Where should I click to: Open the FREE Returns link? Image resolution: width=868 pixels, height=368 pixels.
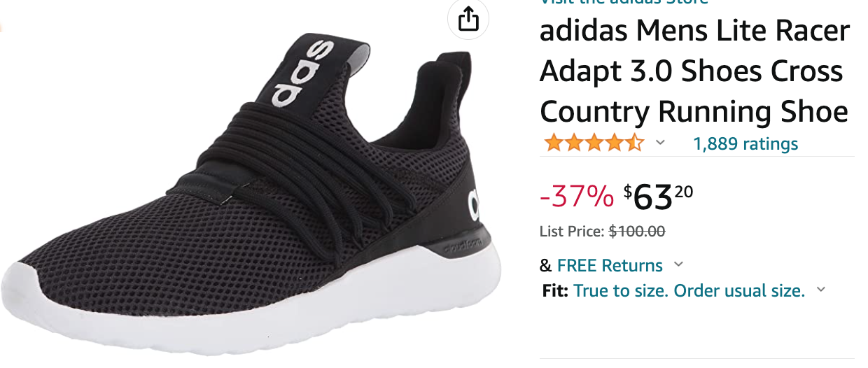click(x=610, y=265)
